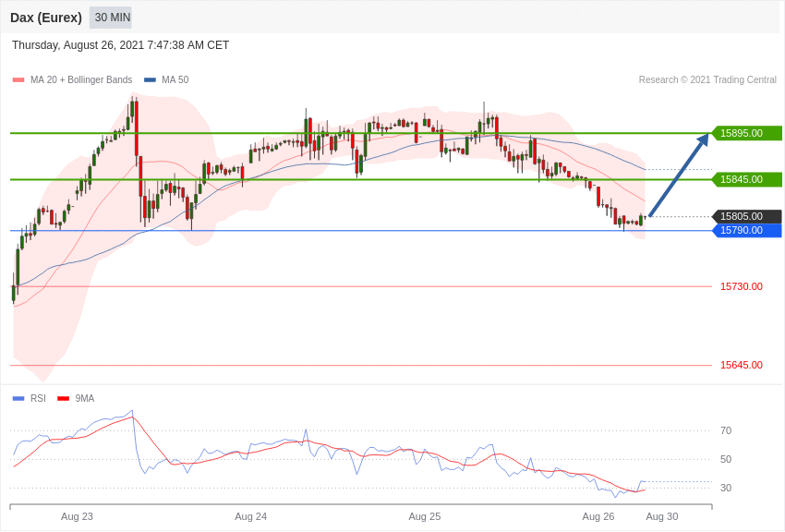The image size is (785, 532).
Task: Click the Aug 24 date axis label
Action: (251, 517)
